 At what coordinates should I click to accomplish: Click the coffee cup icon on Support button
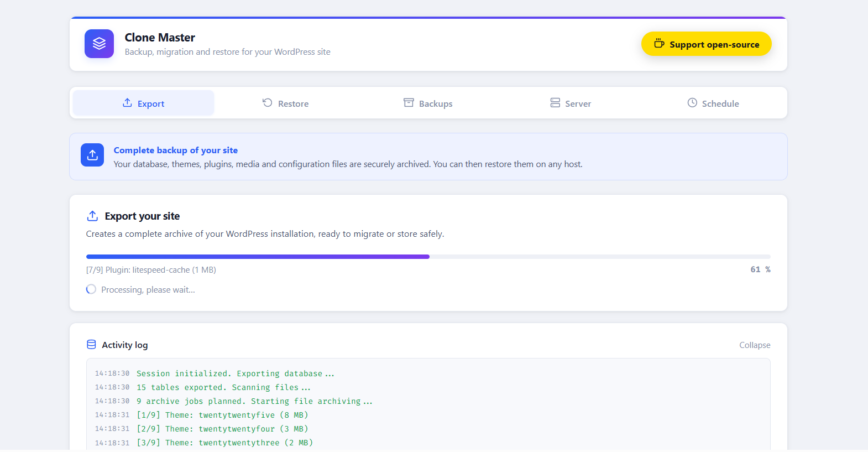click(x=659, y=43)
